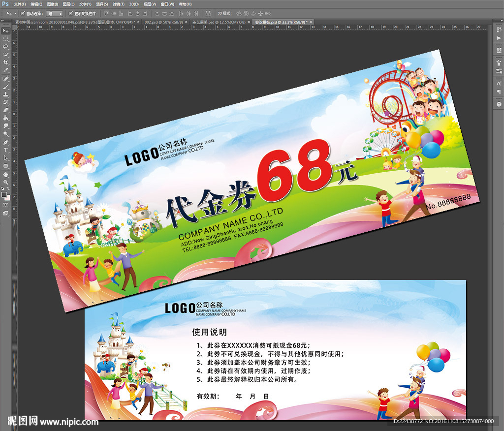
Task: Click the 3D rotate mode icon
Action: point(239,13)
